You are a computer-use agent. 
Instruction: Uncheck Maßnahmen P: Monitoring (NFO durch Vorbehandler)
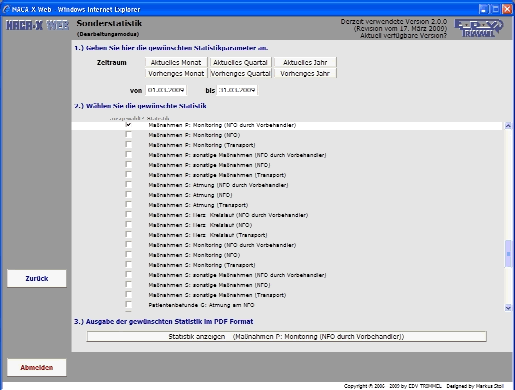click(x=129, y=125)
